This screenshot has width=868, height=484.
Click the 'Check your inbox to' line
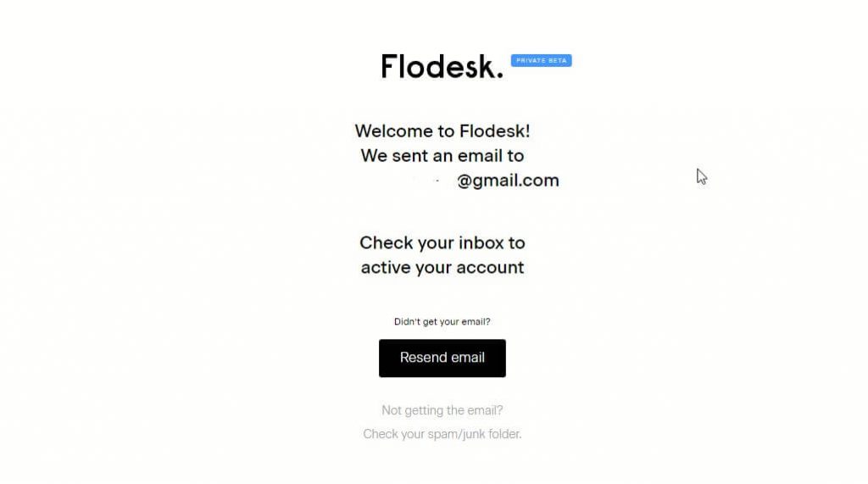pyautogui.click(x=442, y=243)
